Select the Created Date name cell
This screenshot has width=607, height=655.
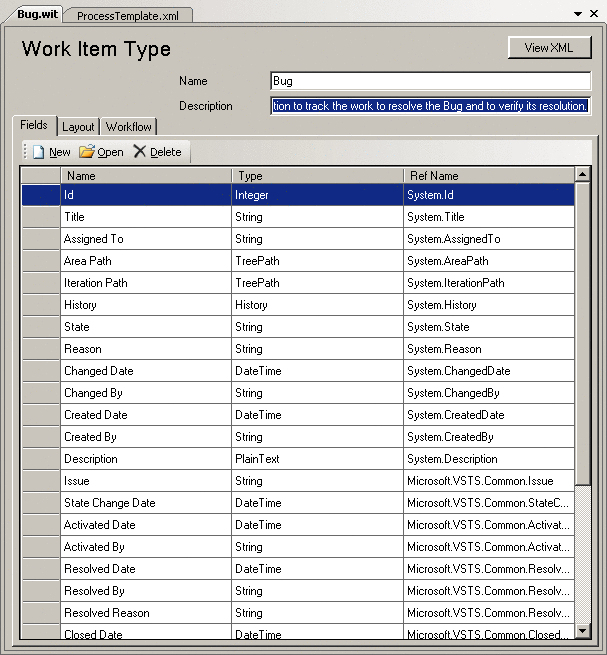tap(146, 415)
